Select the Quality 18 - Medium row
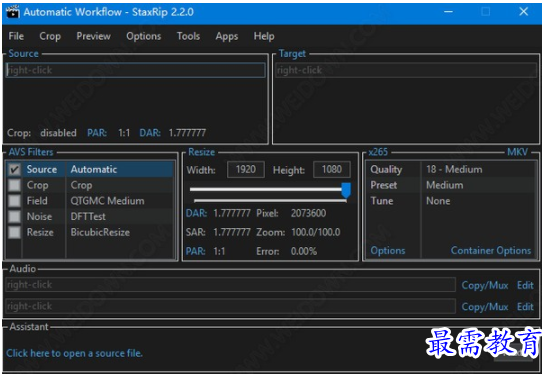This screenshot has width=550, height=374. pyautogui.click(x=451, y=169)
